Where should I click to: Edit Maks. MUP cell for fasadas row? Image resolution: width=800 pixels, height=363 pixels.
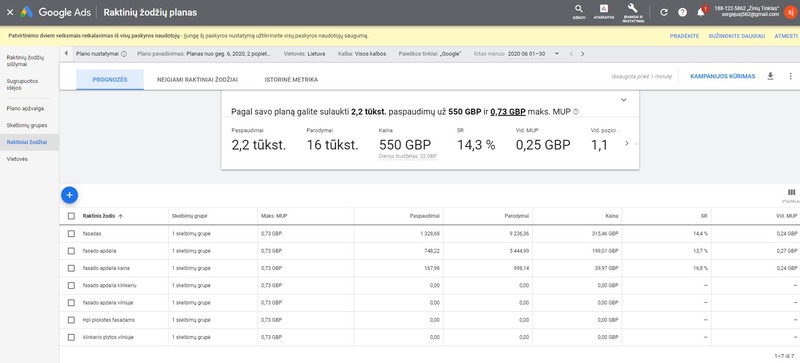click(x=271, y=233)
